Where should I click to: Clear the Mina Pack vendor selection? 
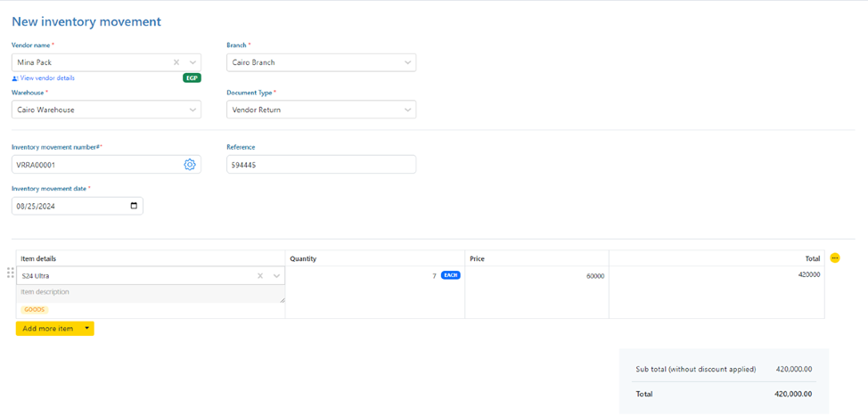[x=176, y=62]
